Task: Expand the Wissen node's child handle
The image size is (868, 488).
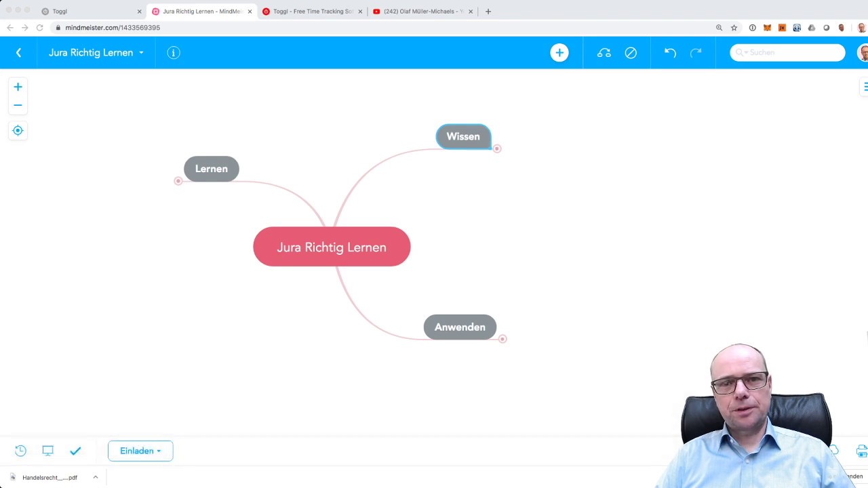Action: tap(497, 148)
